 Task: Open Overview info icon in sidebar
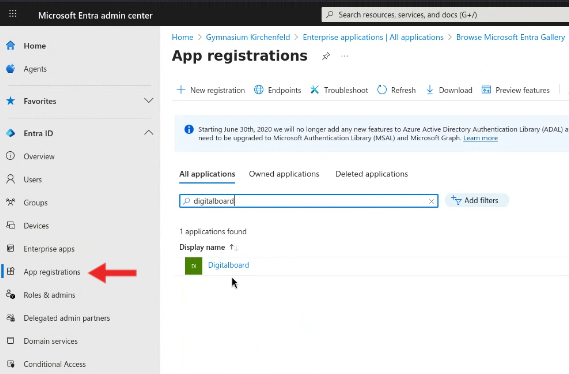tap(11, 156)
